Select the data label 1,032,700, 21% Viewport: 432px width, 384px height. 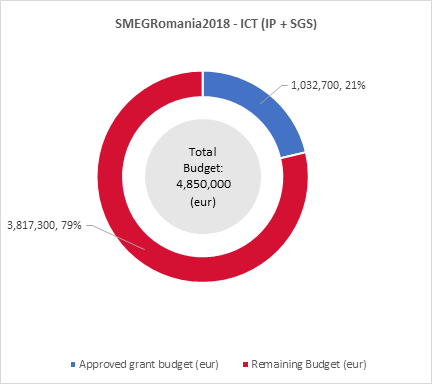click(x=328, y=86)
